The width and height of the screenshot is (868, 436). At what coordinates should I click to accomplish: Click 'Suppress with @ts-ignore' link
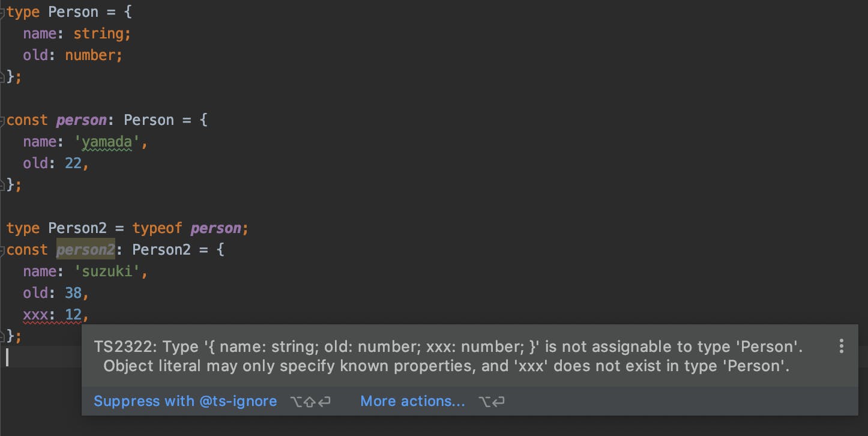(x=185, y=401)
